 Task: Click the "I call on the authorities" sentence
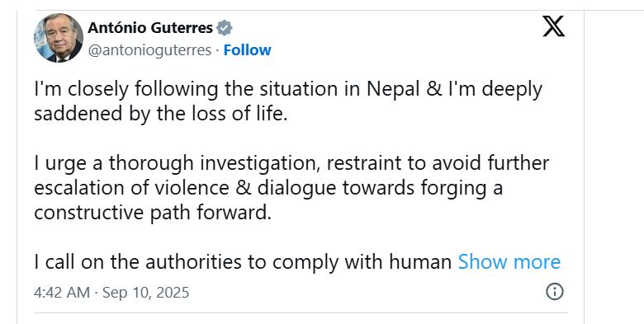243,261
